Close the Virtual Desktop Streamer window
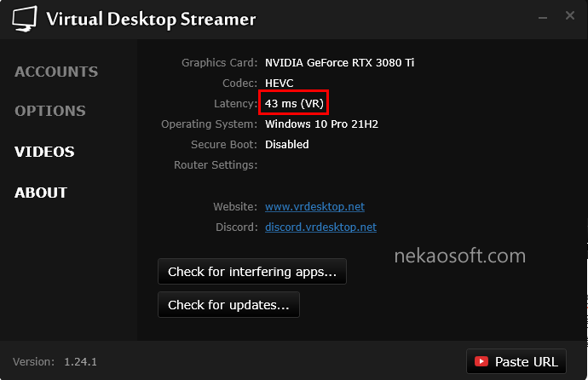The width and height of the screenshot is (588, 380). [570, 15]
